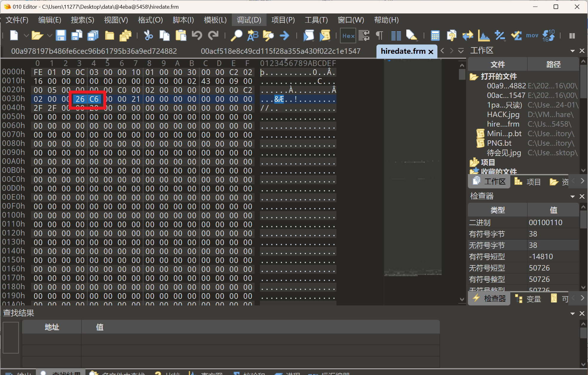Select the 无符号短型 row in the inspector
The width and height of the screenshot is (588, 375).
coord(523,268)
